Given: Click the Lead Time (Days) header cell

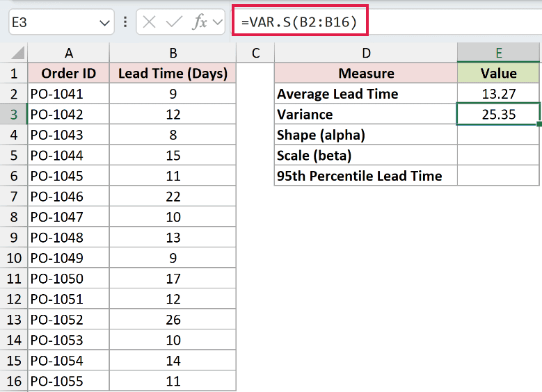Looking at the screenshot, I should 173,73.
